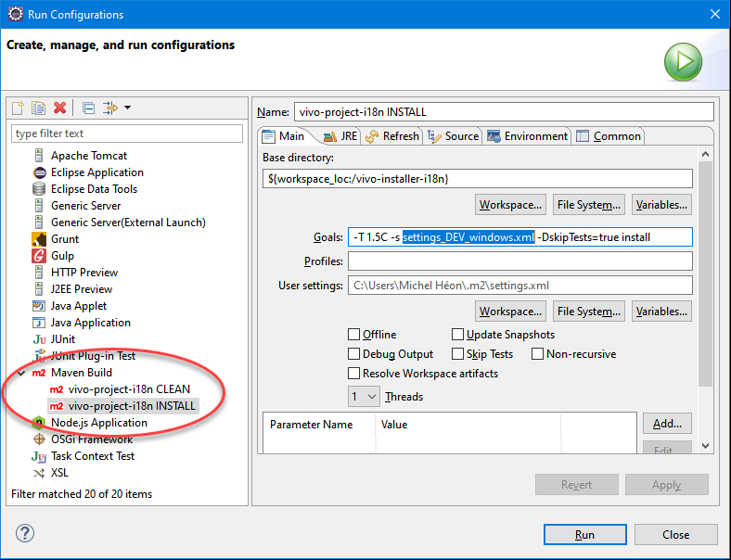
Task: Click the Base directory input field
Action: 478,179
